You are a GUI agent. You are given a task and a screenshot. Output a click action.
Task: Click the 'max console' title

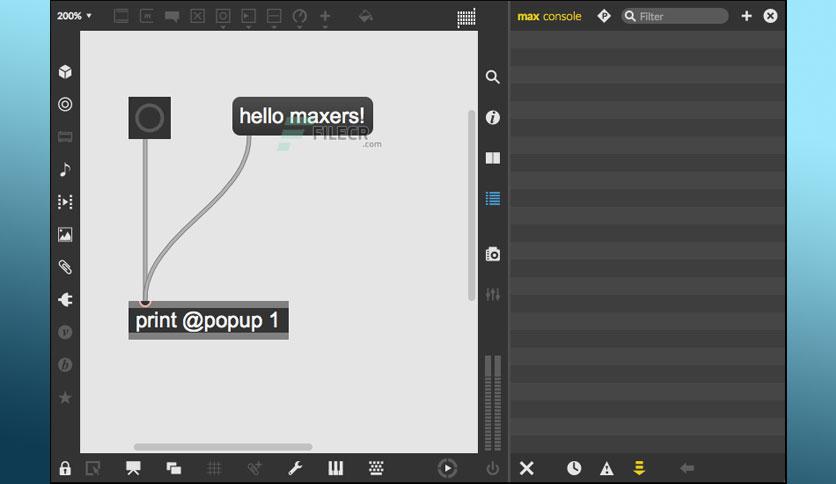pos(549,17)
